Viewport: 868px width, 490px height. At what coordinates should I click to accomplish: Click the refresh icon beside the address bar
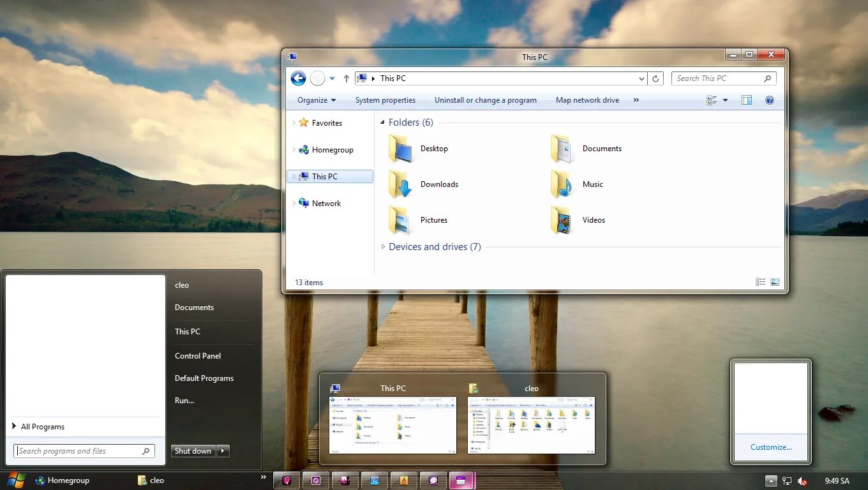click(x=655, y=78)
